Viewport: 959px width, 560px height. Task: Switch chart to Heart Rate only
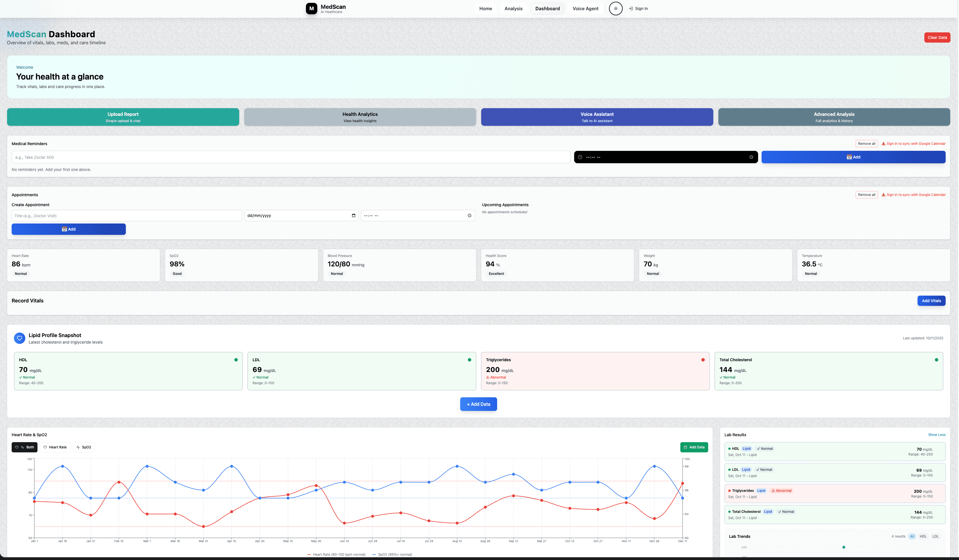(55, 447)
